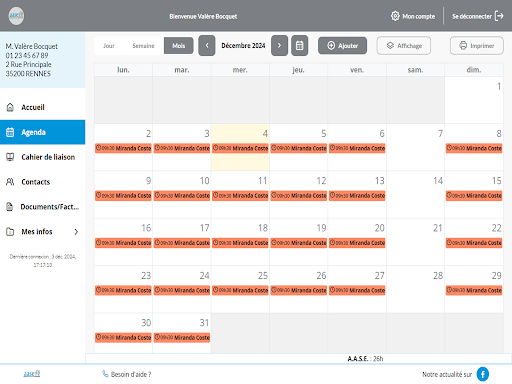
Task: Click the Bienvenue Valère Bocquet header text
Action: [x=203, y=16]
